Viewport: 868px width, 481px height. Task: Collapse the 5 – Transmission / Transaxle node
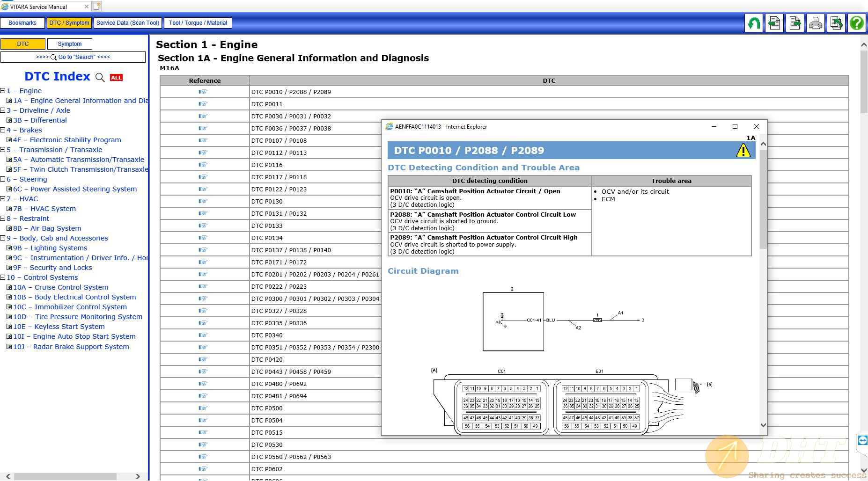[x=3, y=150]
